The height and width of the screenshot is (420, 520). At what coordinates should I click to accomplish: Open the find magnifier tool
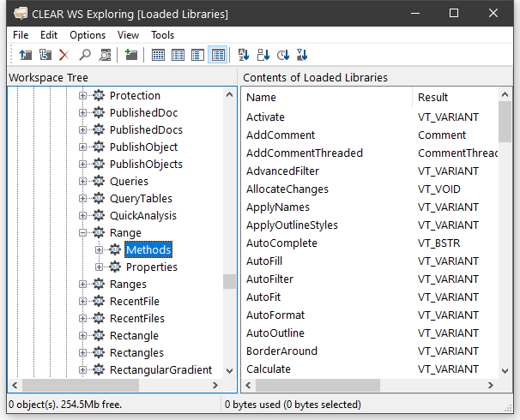85,55
